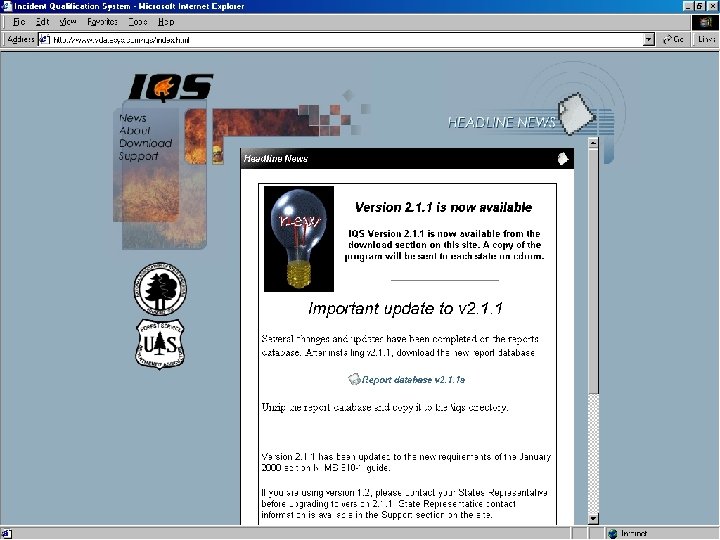Click the Headline News paper icon in banner
This screenshot has width=720, height=540.
tap(576, 114)
